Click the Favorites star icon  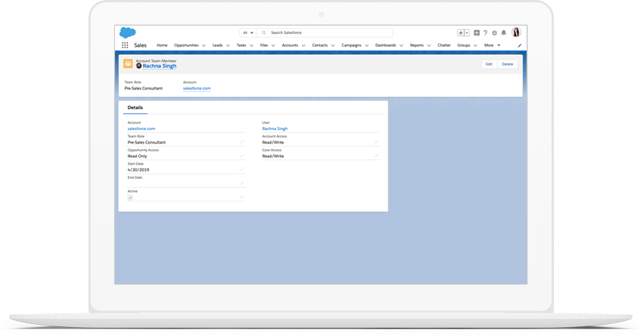pyautogui.click(x=461, y=33)
